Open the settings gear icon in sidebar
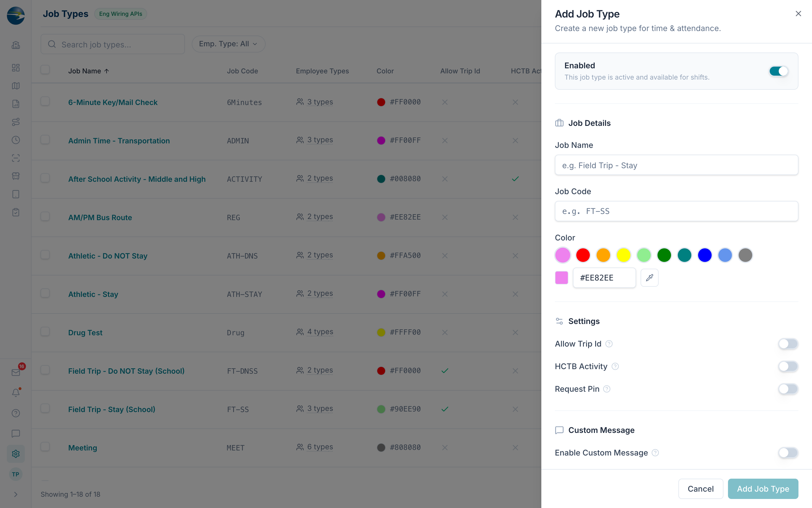The width and height of the screenshot is (812, 508). tap(16, 454)
